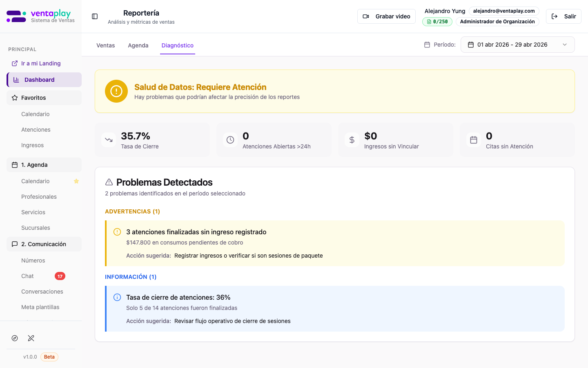The width and height of the screenshot is (588, 368).
Task: Open the compass navigation icon at sidebar bottom
Action: pyautogui.click(x=15, y=338)
